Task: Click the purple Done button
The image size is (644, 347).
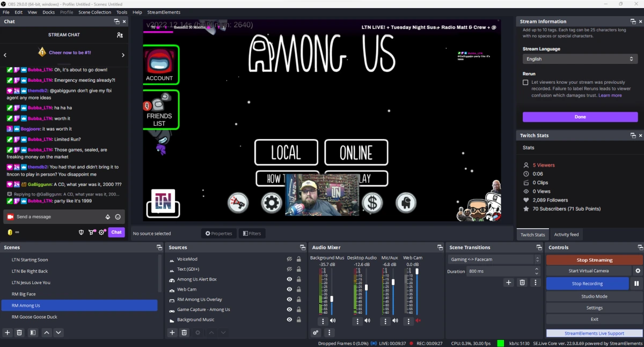Action: point(580,117)
